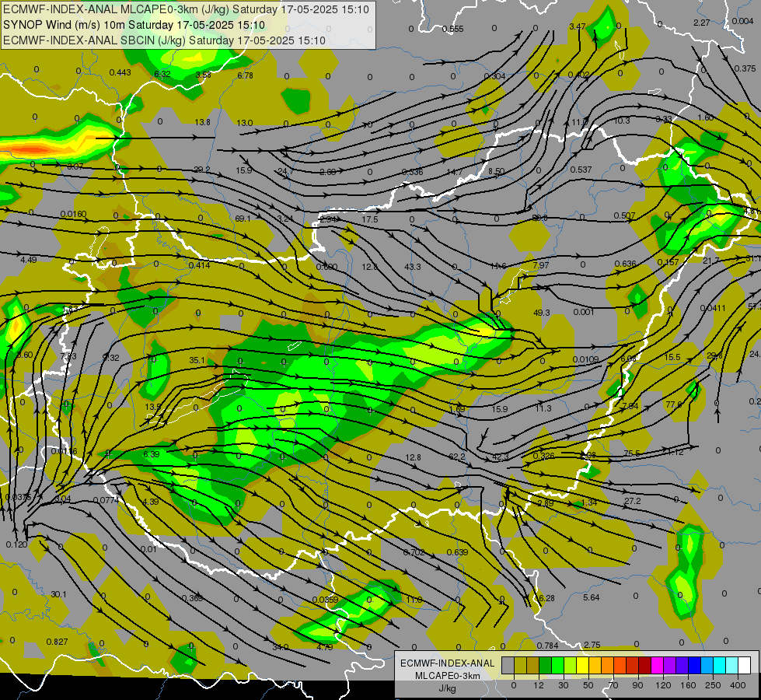Viewport: 761px width, 700px height.
Task: Select the pure blue legend swatch
Action: [694, 665]
